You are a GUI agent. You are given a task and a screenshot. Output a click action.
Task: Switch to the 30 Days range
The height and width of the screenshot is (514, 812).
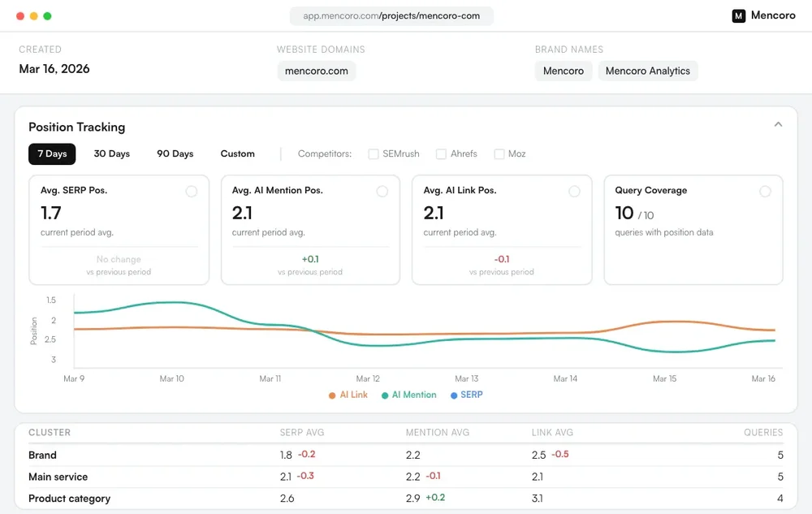112,153
